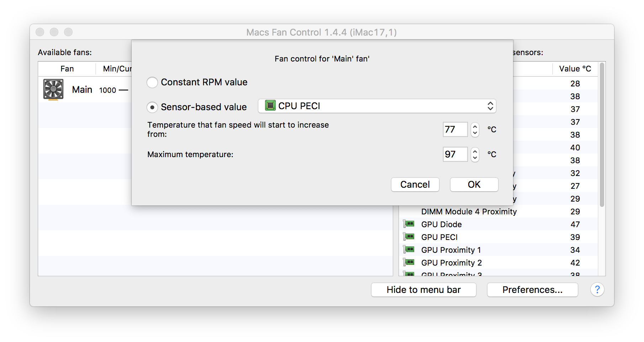Select the Sensor-based value option
The height and width of the screenshot is (342, 644).
(152, 107)
